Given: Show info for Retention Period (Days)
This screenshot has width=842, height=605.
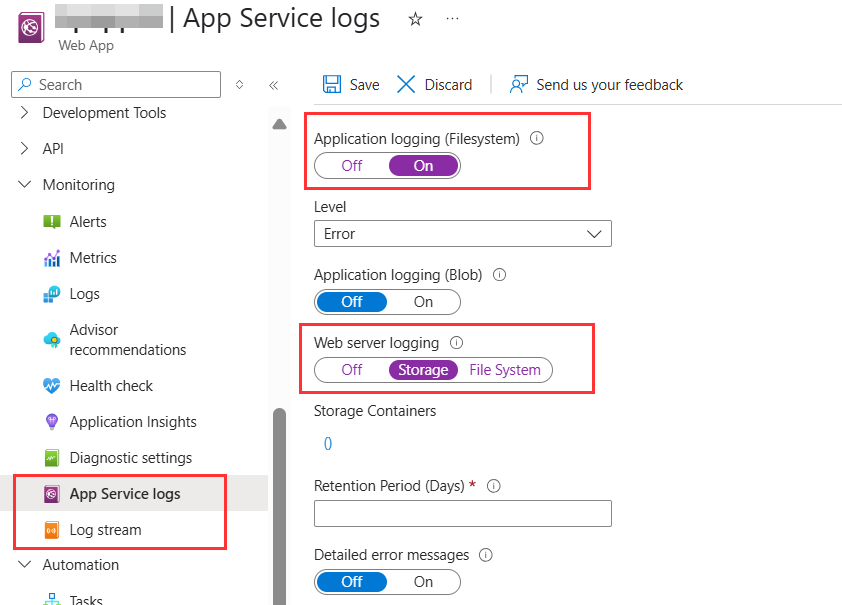Looking at the screenshot, I should (x=493, y=486).
